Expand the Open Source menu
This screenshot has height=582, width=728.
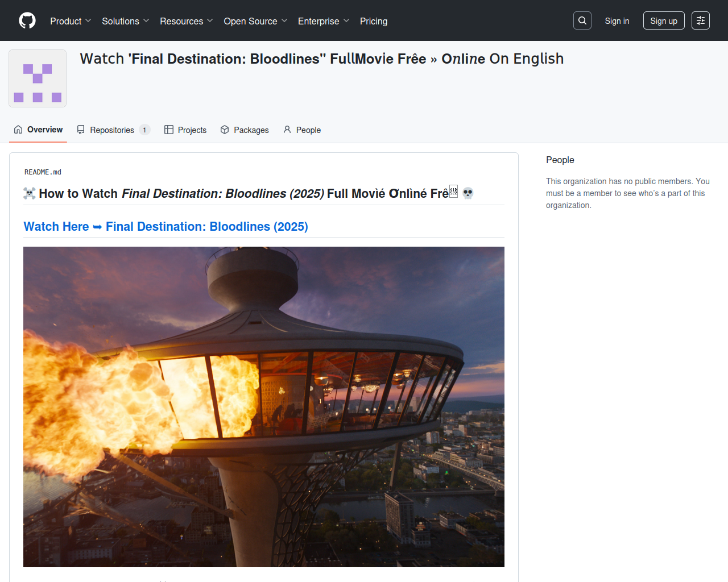click(x=255, y=21)
